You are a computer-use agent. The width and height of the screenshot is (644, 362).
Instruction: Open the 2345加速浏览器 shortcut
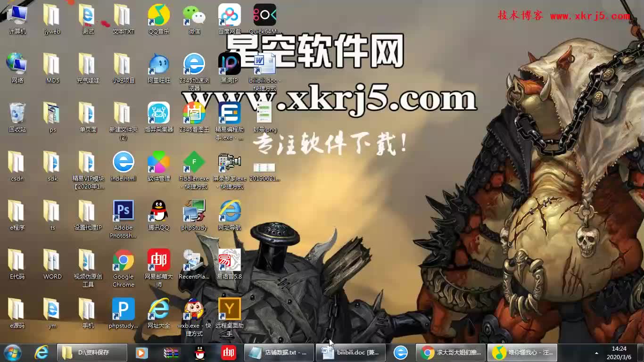coord(194,72)
